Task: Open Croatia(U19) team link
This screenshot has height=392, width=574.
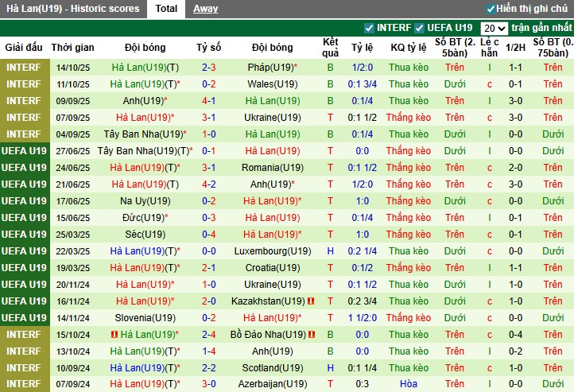Action: pyautogui.click(x=273, y=268)
